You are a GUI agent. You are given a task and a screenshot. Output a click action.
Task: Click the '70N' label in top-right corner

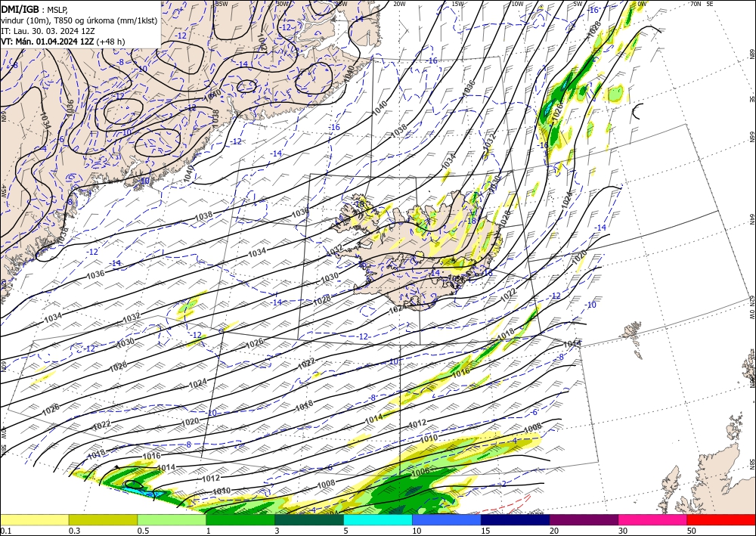coord(696,4)
